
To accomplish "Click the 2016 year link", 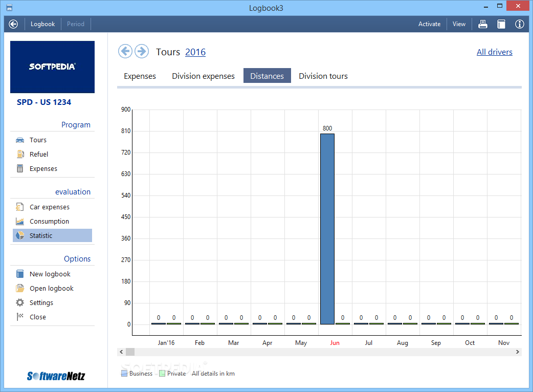I will point(195,52).
